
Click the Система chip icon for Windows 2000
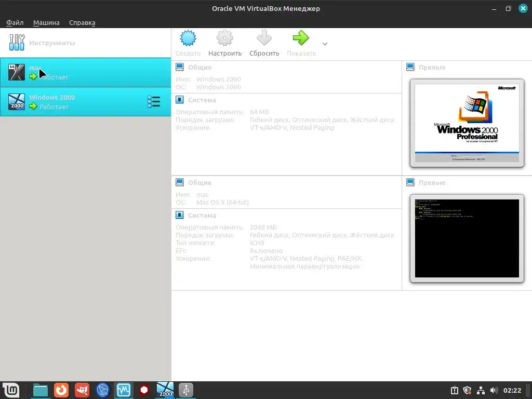179,99
